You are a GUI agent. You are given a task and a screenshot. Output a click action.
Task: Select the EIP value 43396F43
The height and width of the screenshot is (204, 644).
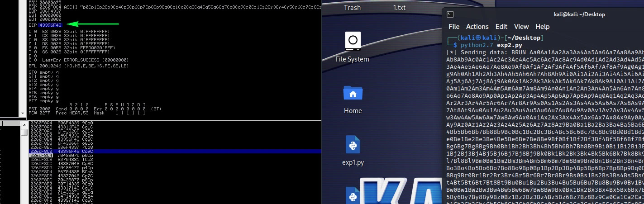(x=50, y=25)
